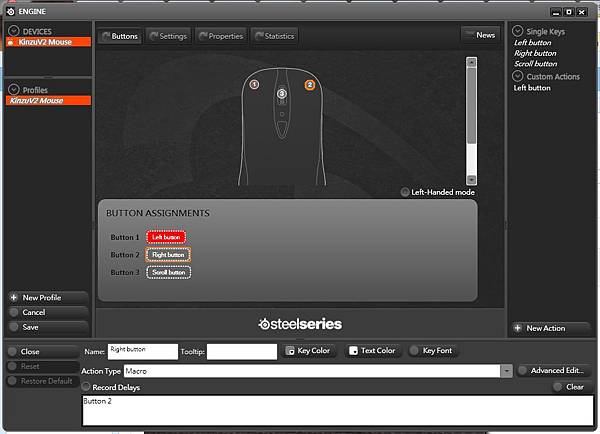Click the mouse icon beside KinzuV2 Mouse device
The image size is (600, 434).
tap(10, 42)
